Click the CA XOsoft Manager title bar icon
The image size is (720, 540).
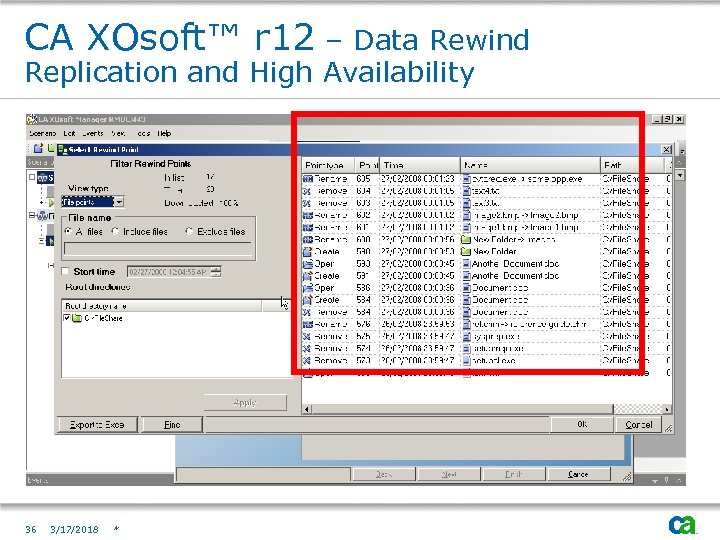32,119
